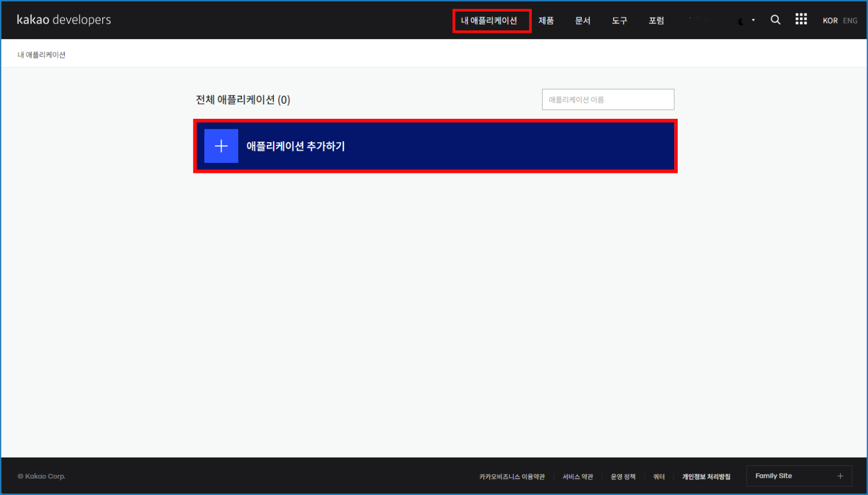Click the blue plus icon to add application
The image size is (868, 495).
click(221, 146)
